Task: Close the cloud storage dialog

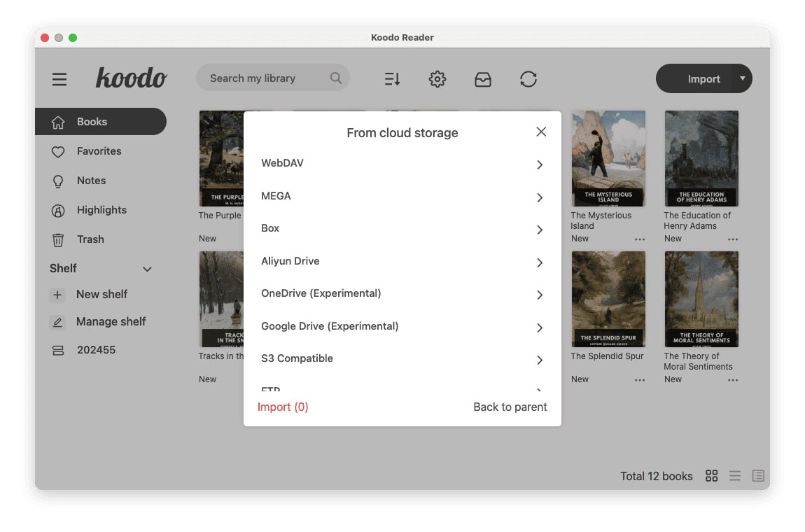Action: tap(541, 132)
